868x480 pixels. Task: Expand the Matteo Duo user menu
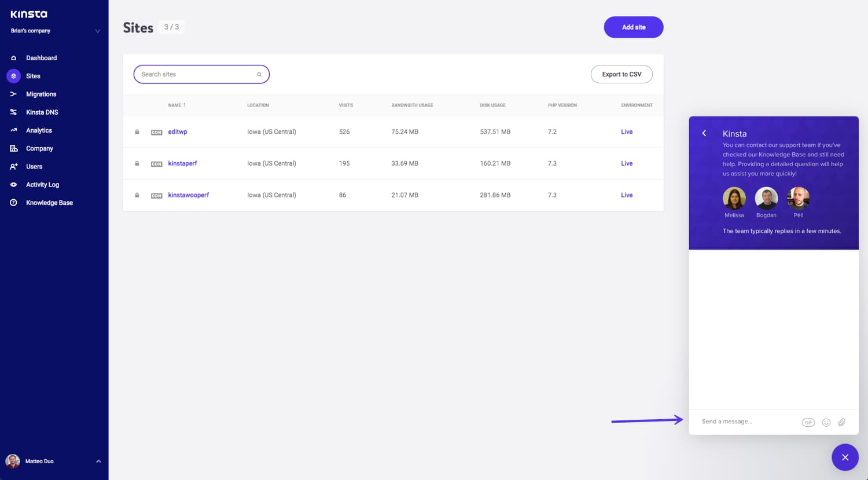[x=98, y=461]
